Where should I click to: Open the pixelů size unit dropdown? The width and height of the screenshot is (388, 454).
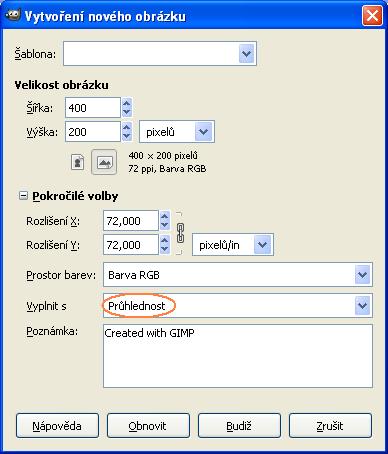[x=203, y=132]
